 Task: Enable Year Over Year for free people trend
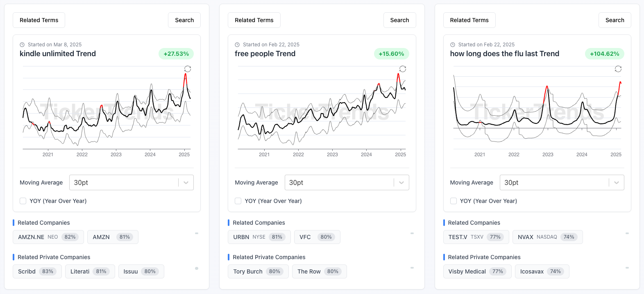(238, 201)
